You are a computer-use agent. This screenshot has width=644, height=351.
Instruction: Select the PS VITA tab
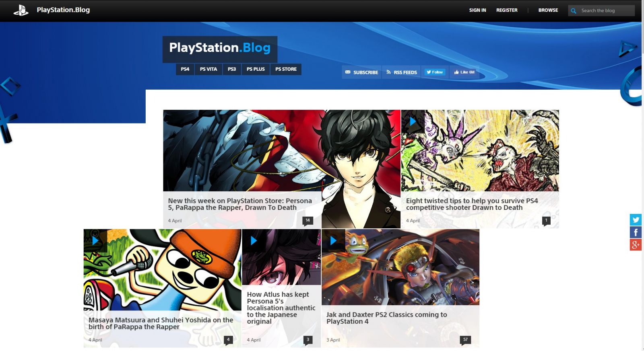pos(208,69)
